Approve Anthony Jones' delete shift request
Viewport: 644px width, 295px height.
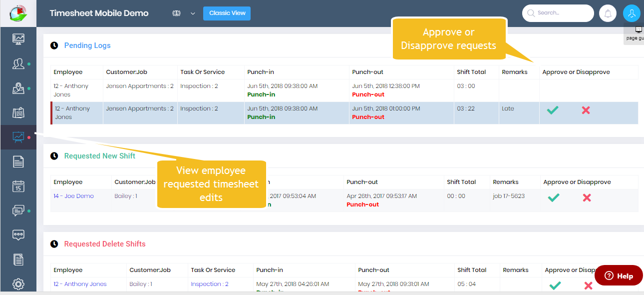(555, 285)
